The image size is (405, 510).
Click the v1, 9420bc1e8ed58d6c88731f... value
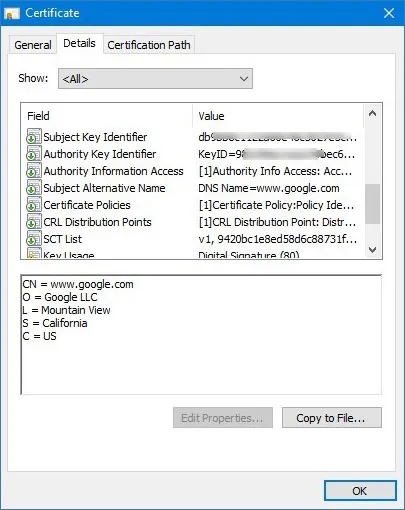278,239
